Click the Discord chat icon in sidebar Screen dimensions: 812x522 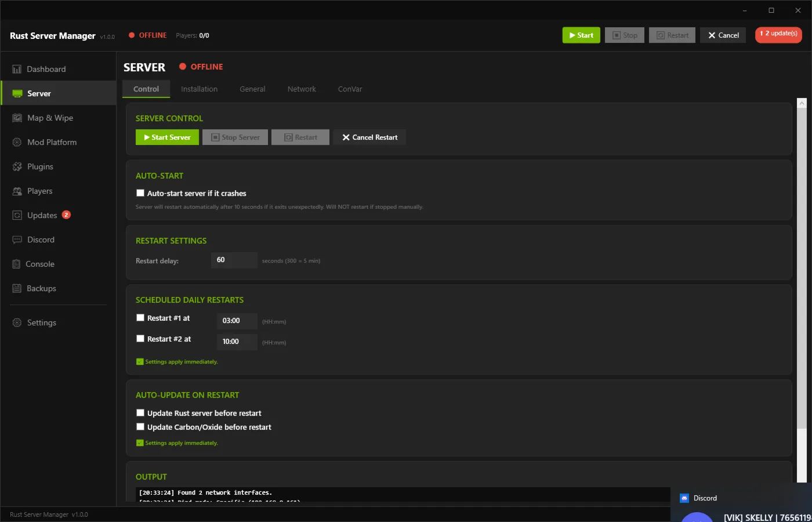(17, 240)
